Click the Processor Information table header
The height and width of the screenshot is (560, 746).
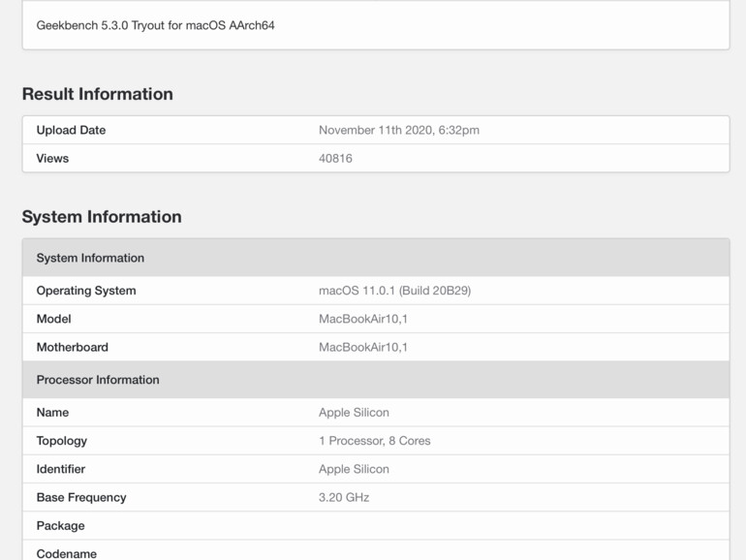coord(98,380)
